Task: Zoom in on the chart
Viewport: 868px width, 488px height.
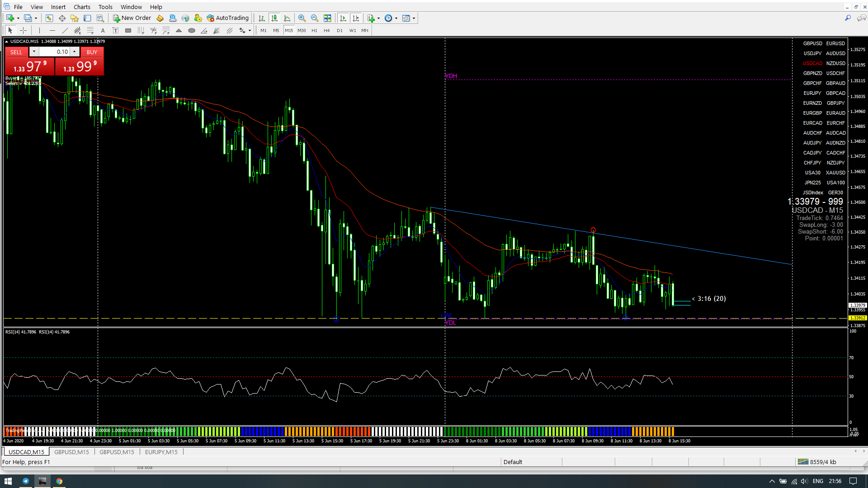Action: click(x=302, y=18)
